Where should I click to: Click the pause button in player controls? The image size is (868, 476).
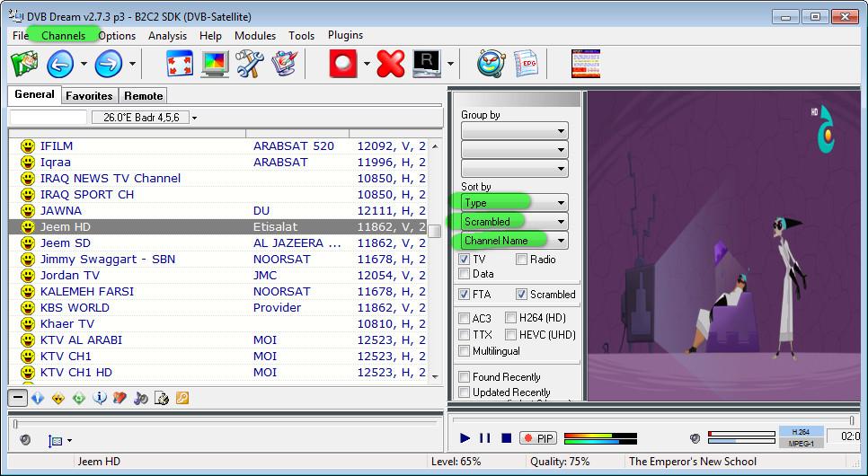point(485,437)
